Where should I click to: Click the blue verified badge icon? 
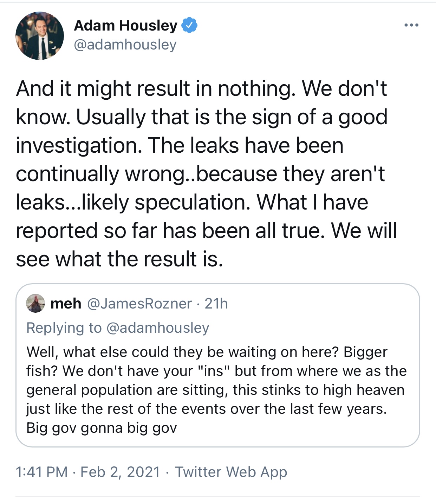pos(189,25)
